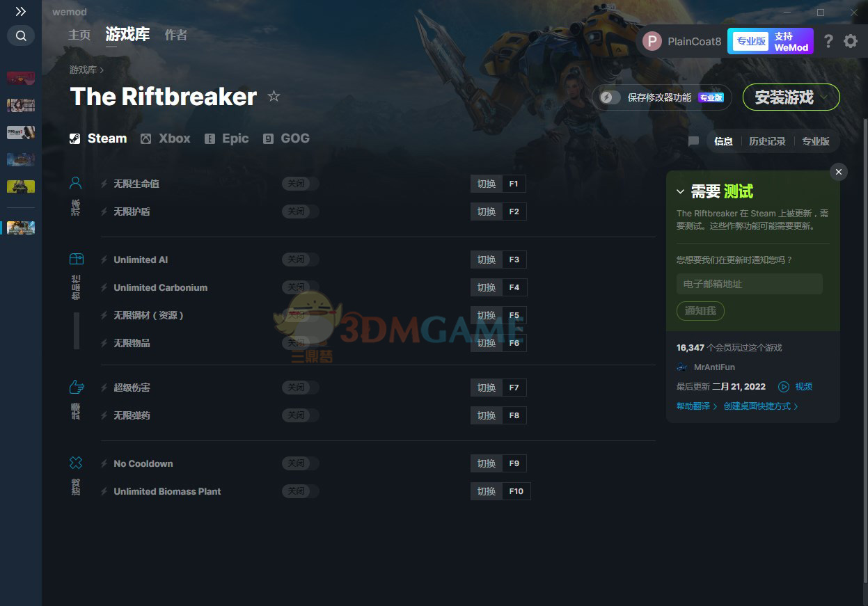Screen dimensions: 868x606
Task: Open the first game thumbnail in sidebar
Action: (x=21, y=78)
